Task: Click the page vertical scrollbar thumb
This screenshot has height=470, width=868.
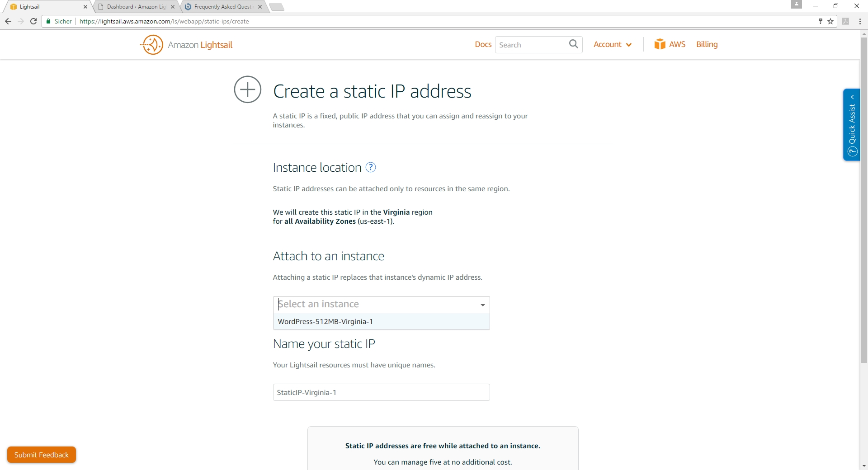Action: click(x=864, y=200)
